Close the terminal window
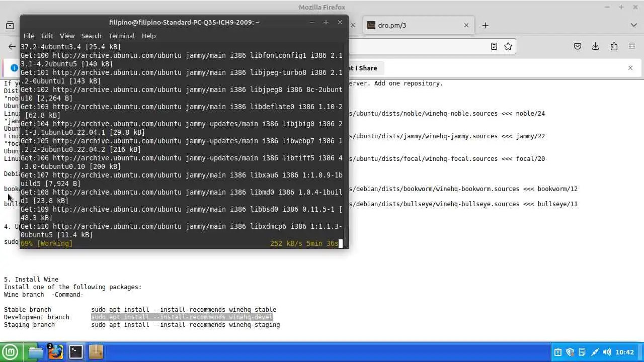The width and height of the screenshot is (644, 362). (340, 22)
